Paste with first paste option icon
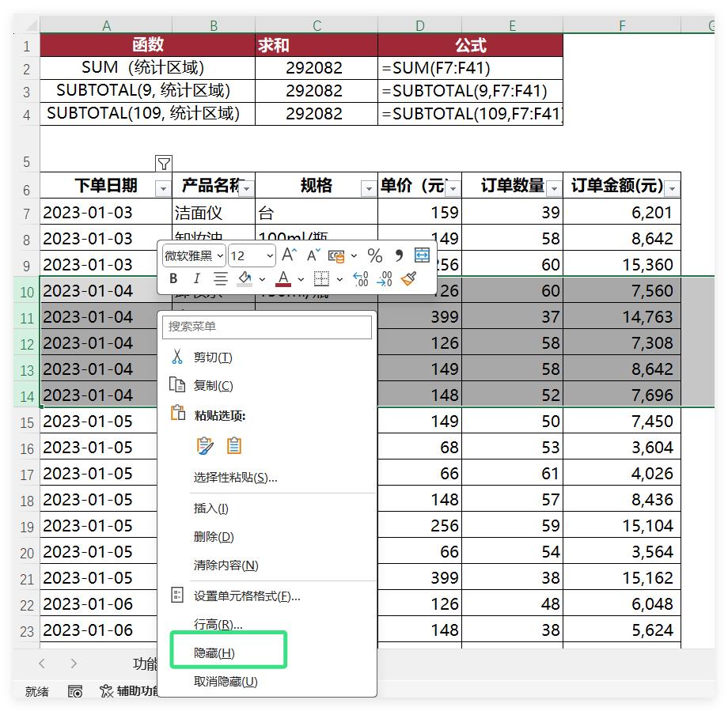 point(205,446)
